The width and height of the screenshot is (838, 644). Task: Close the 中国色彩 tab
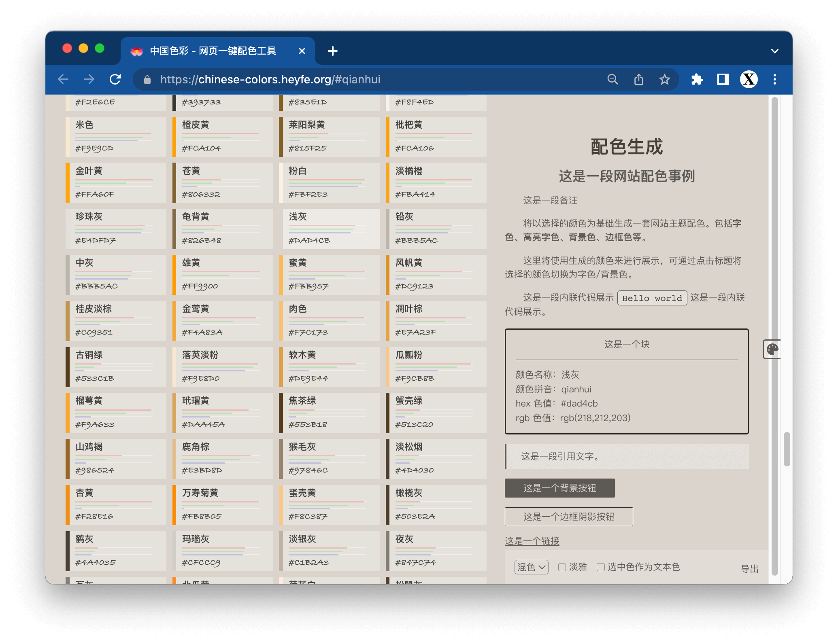tap(302, 51)
